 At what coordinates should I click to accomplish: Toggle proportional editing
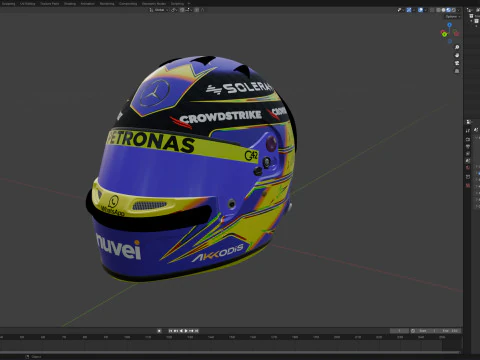(x=197, y=10)
